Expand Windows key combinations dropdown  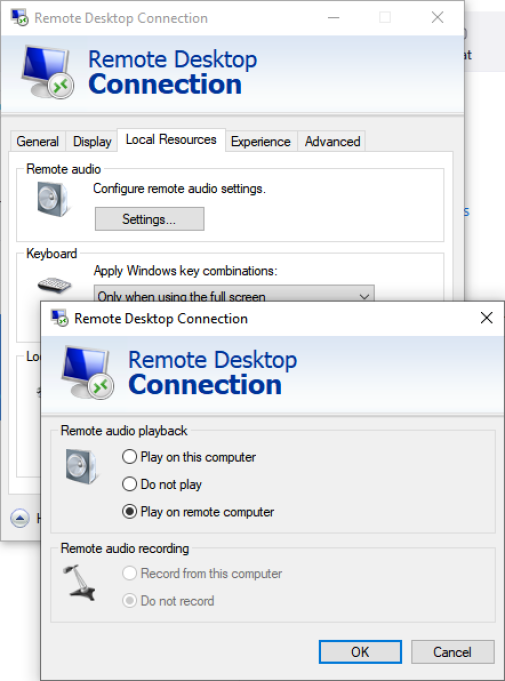click(x=234, y=294)
